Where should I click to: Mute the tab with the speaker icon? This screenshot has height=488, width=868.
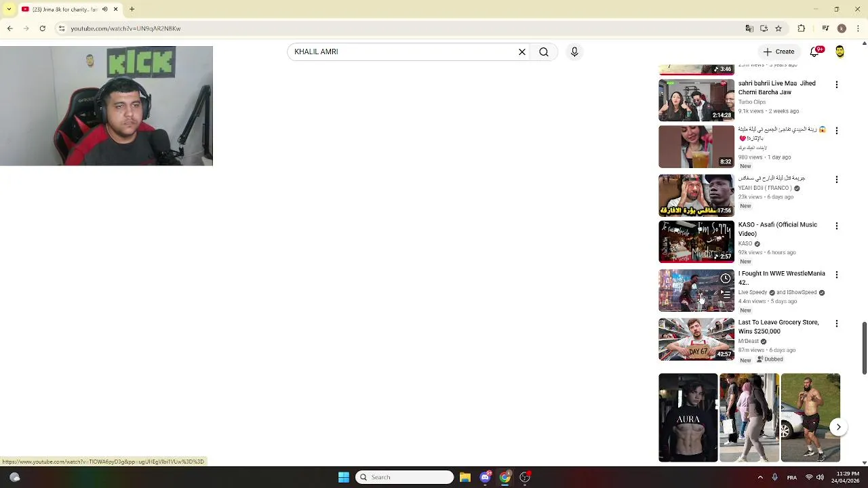[x=104, y=9]
